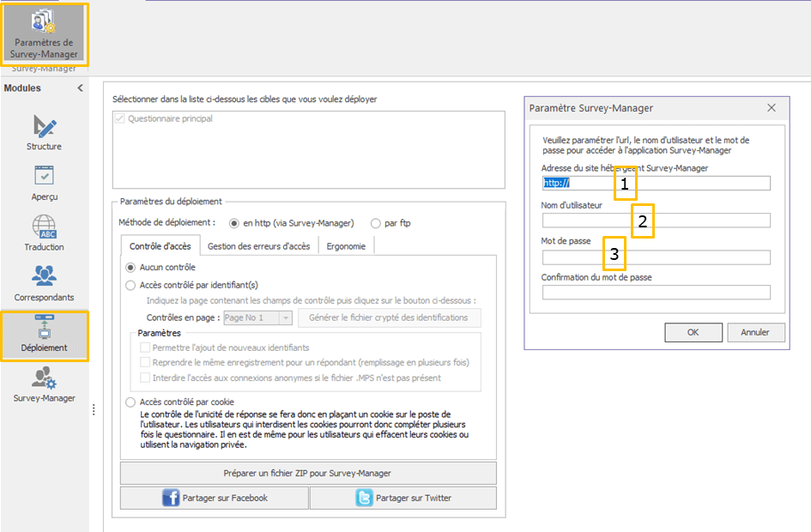Click the Nom d'utilisateur field
This screenshot has width=811, height=532.
coord(656,221)
